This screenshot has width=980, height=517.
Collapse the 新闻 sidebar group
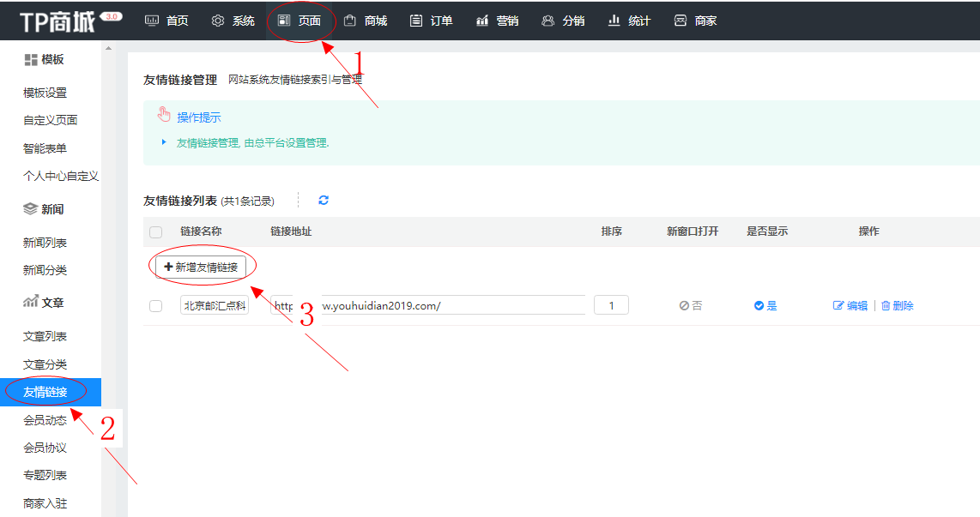(44, 209)
